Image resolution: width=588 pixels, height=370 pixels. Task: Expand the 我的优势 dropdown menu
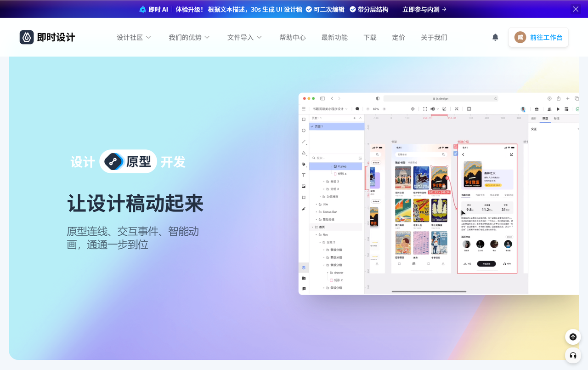[x=189, y=37]
